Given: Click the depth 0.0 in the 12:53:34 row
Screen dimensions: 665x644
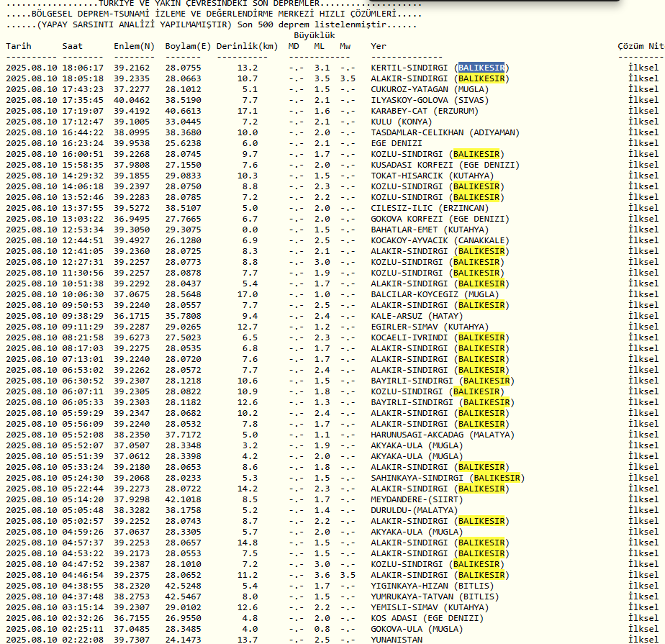Looking at the screenshot, I should click(x=250, y=230).
